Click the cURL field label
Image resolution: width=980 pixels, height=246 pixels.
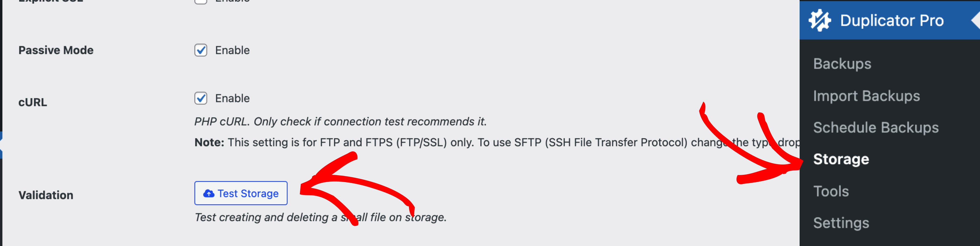point(33,103)
